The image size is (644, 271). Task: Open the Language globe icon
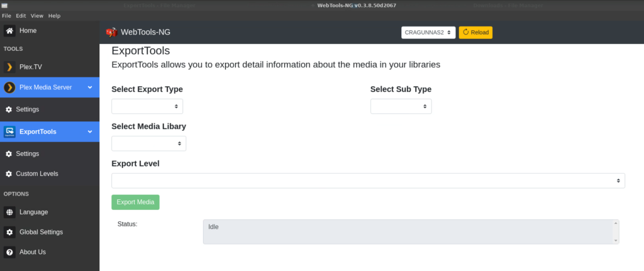tap(9, 213)
